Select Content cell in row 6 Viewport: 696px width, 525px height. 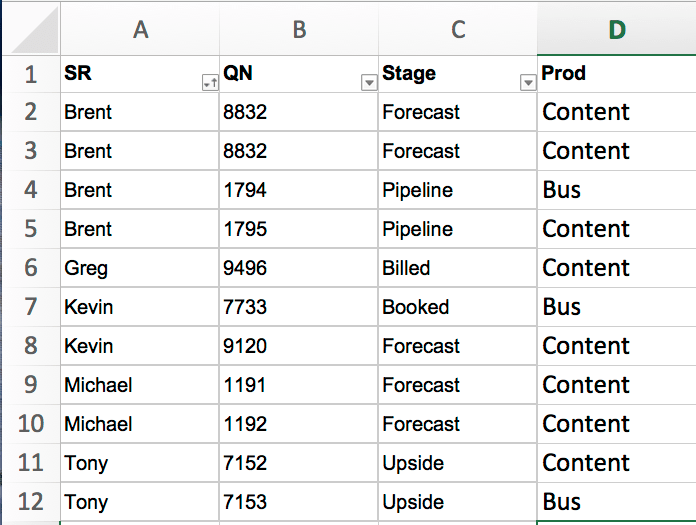[x=617, y=268]
